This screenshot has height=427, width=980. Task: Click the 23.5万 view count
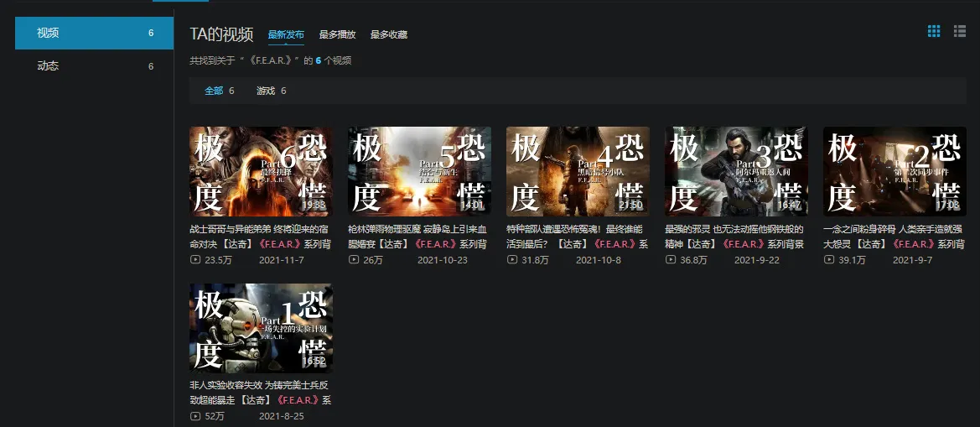tap(218, 260)
